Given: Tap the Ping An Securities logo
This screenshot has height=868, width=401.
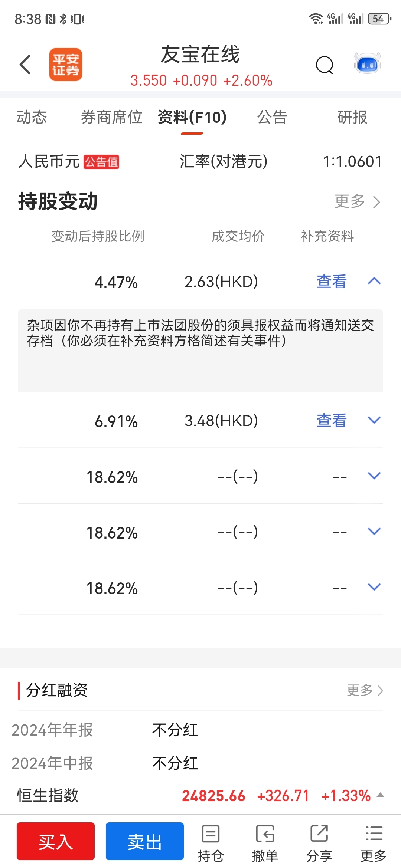Looking at the screenshot, I should click(x=66, y=65).
